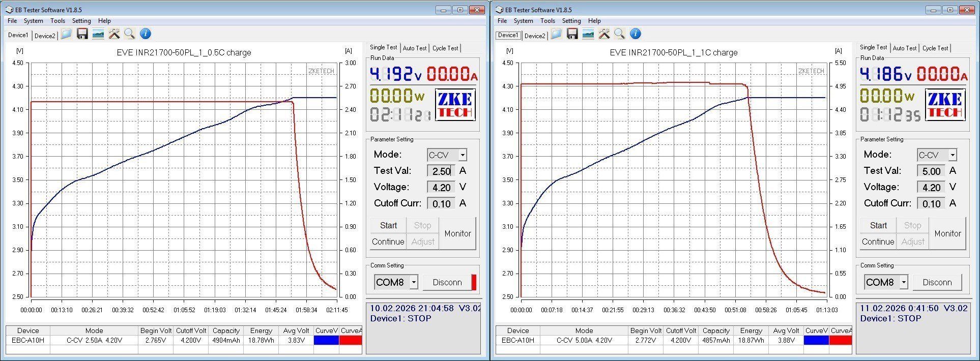The image size is (980, 361).
Task: Expand the Mode dropdown in left window
Action: [x=462, y=155]
